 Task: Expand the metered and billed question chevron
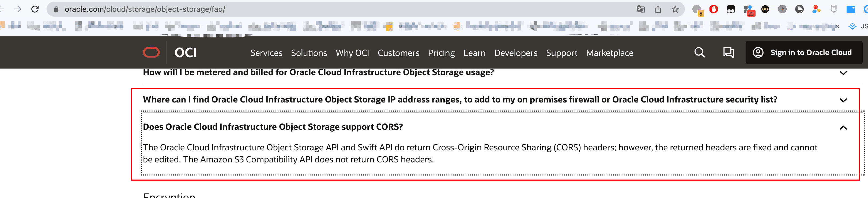843,73
